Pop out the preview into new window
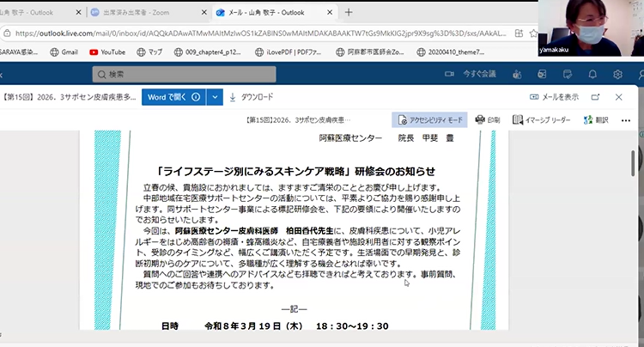The width and height of the screenshot is (644, 347). click(594, 97)
